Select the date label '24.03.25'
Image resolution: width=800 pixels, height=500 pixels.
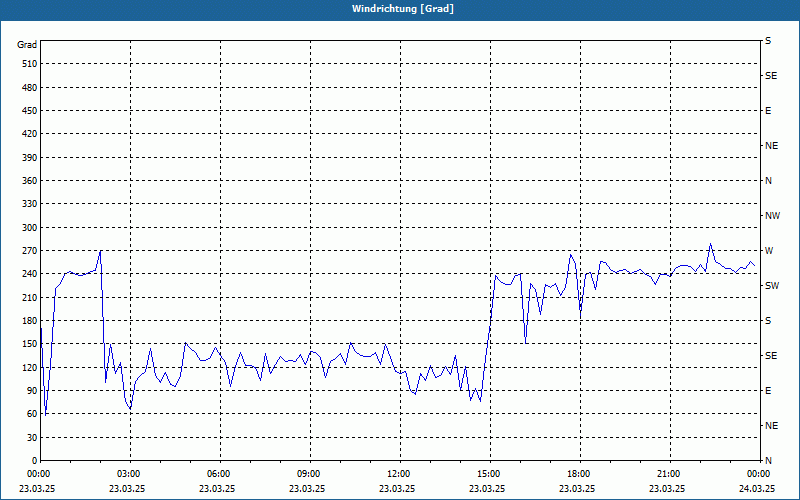click(x=757, y=489)
